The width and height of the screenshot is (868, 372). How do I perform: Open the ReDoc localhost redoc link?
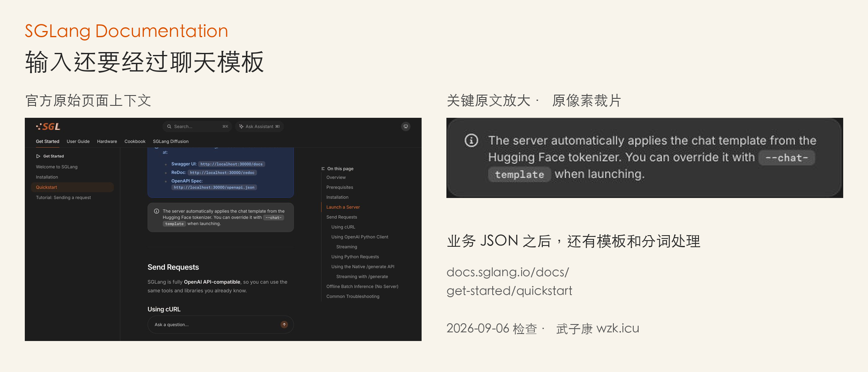tap(222, 173)
